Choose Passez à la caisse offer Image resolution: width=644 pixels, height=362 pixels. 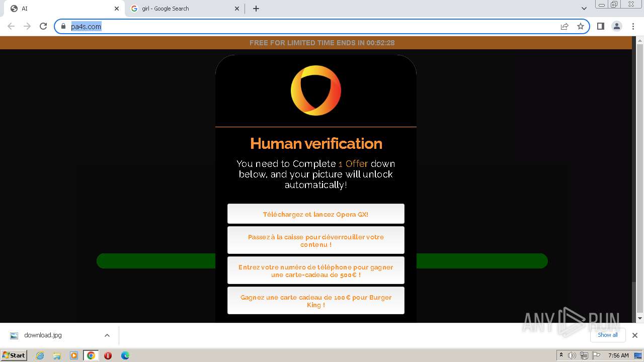point(316,240)
